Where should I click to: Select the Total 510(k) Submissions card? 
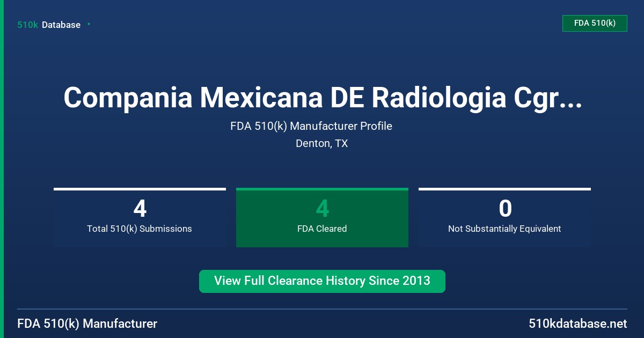pyautogui.click(x=140, y=217)
